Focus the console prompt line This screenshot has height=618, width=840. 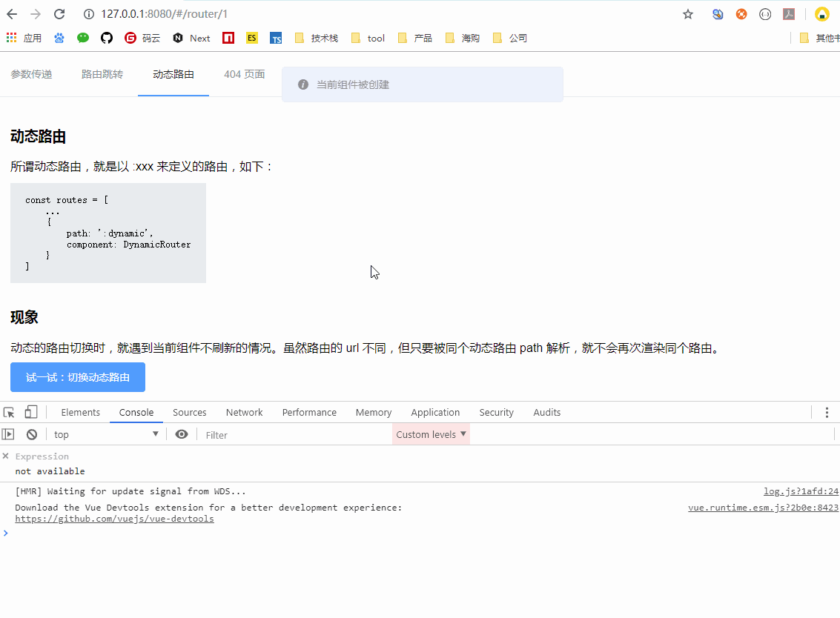[x=420, y=533]
